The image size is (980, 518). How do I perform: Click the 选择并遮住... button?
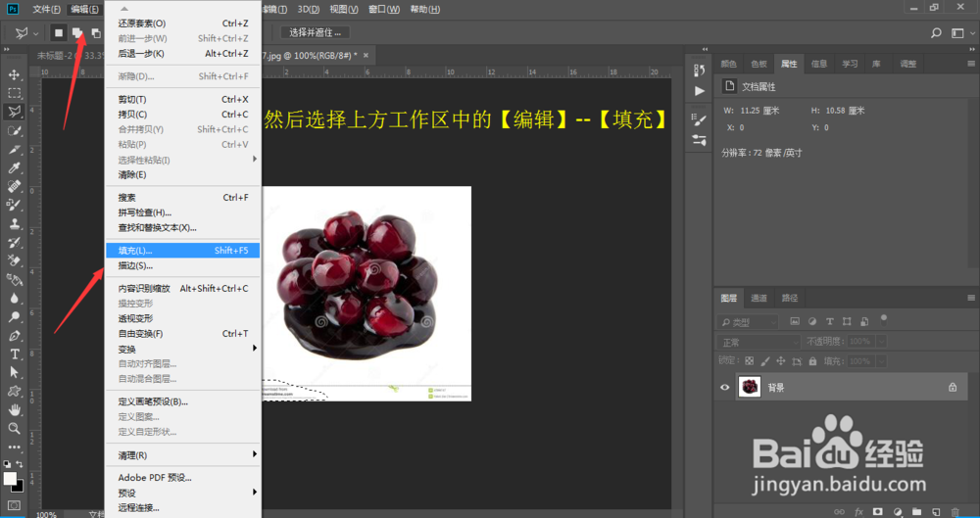(x=315, y=32)
